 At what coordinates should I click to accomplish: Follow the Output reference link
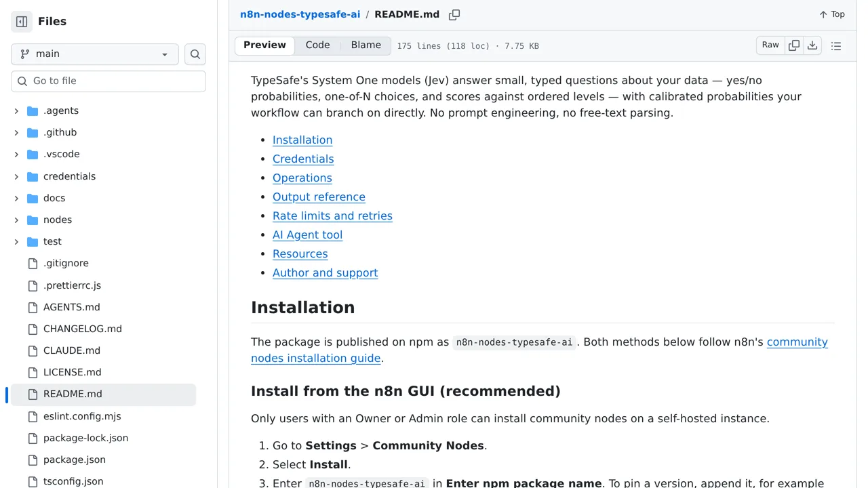[319, 197]
